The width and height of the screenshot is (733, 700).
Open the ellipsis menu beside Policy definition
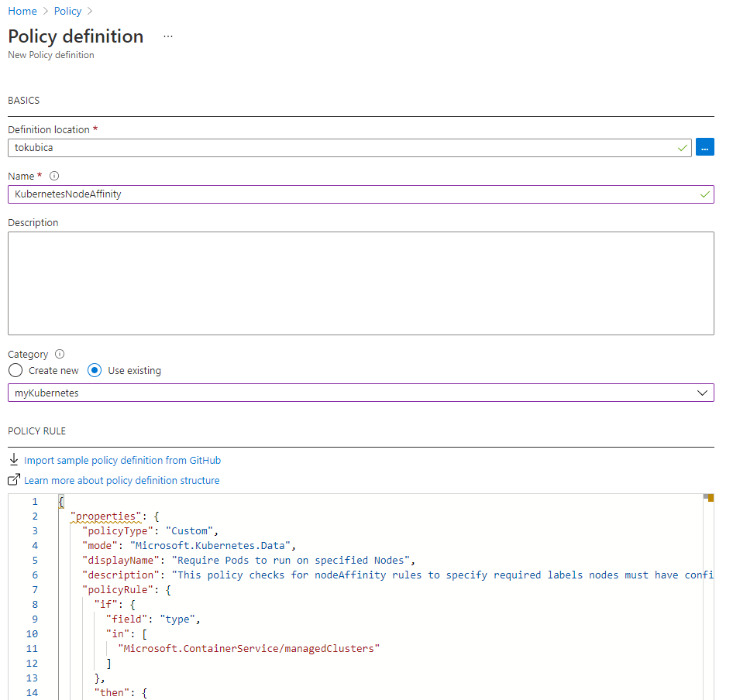pos(168,36)
